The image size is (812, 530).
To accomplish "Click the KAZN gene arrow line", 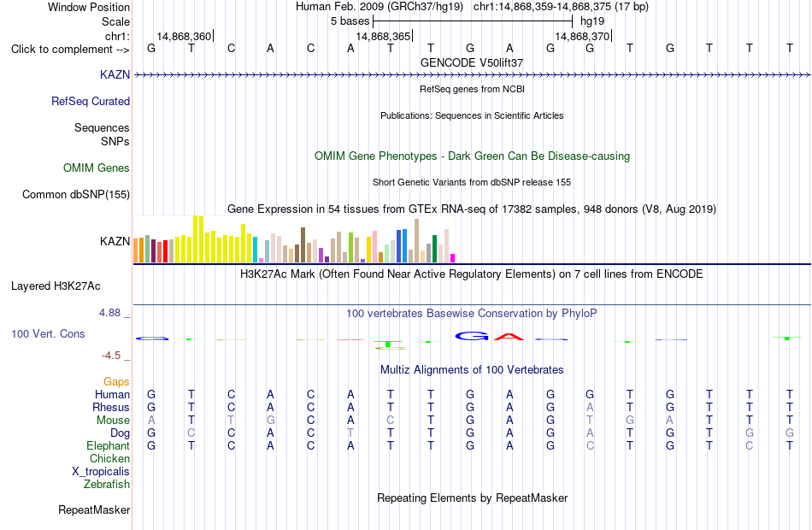I will click(x=472, y=75).
